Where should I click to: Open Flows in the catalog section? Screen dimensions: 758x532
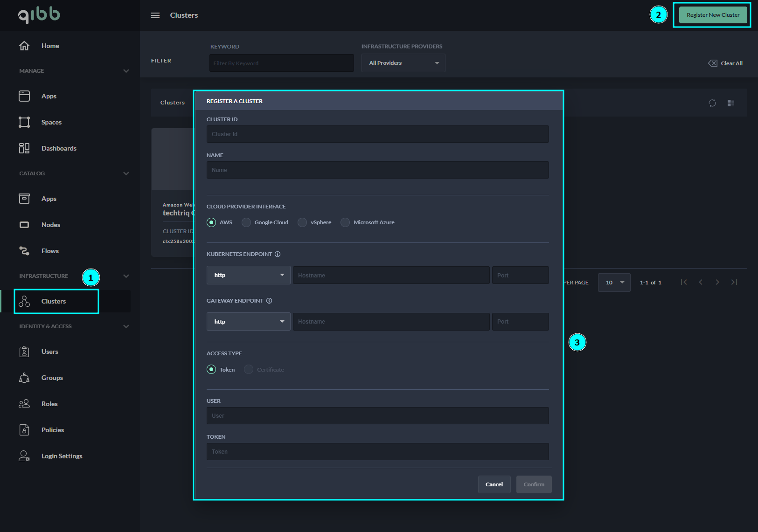click(50, 251)
